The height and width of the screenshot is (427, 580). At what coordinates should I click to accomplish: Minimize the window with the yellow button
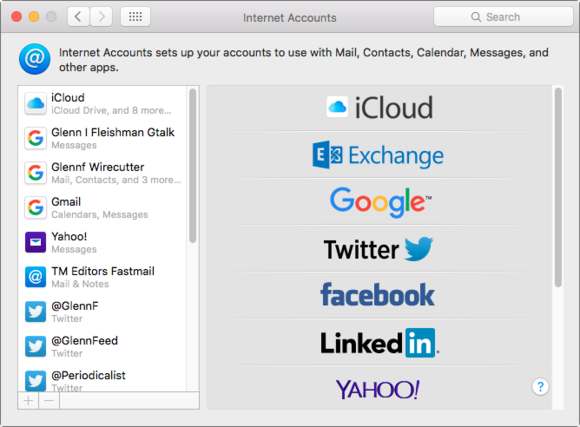pos(34,17)
